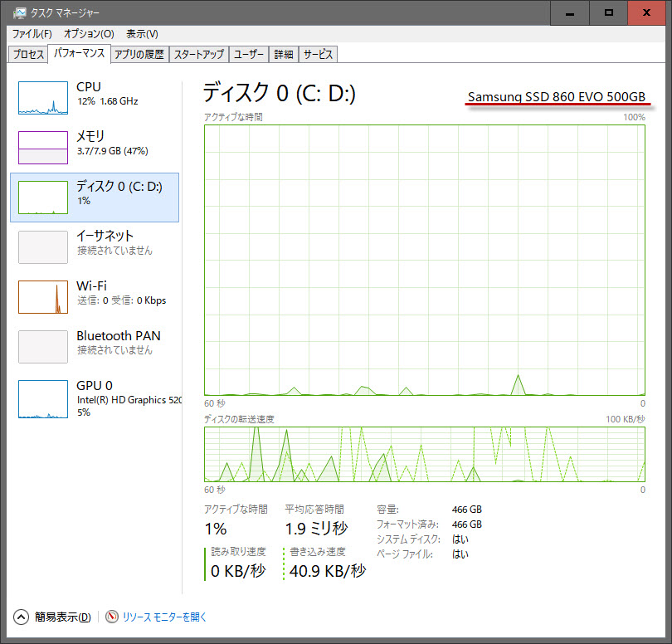Click the フォーマット済み 466 GB value
672x644 pixels.
point(467,524)
